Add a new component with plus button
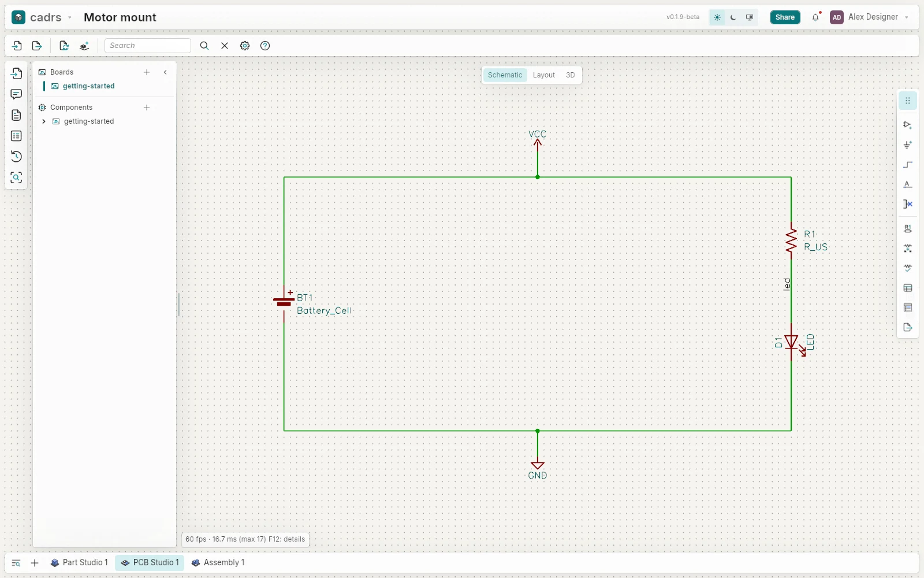 coord(147,108)
